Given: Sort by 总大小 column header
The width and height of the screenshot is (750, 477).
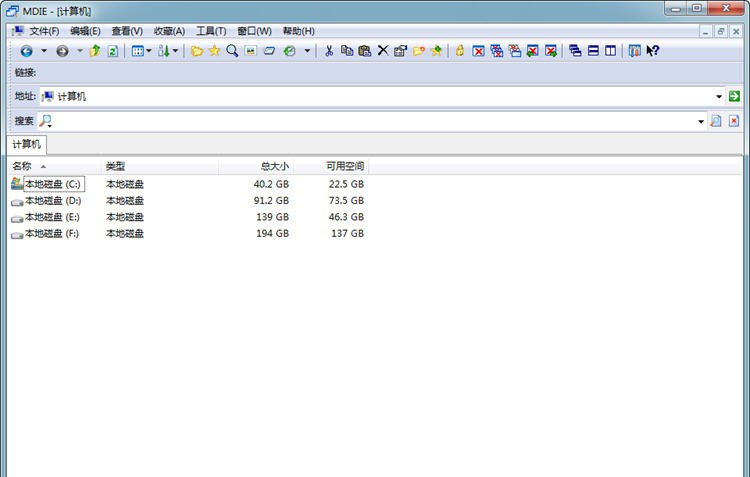Looking at the screenshot, I should [274, 166].
